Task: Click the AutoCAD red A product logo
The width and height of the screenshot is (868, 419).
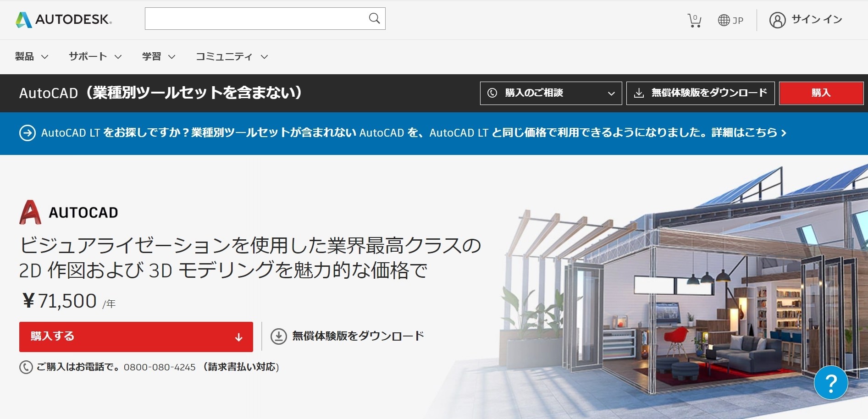Action: 30,212
